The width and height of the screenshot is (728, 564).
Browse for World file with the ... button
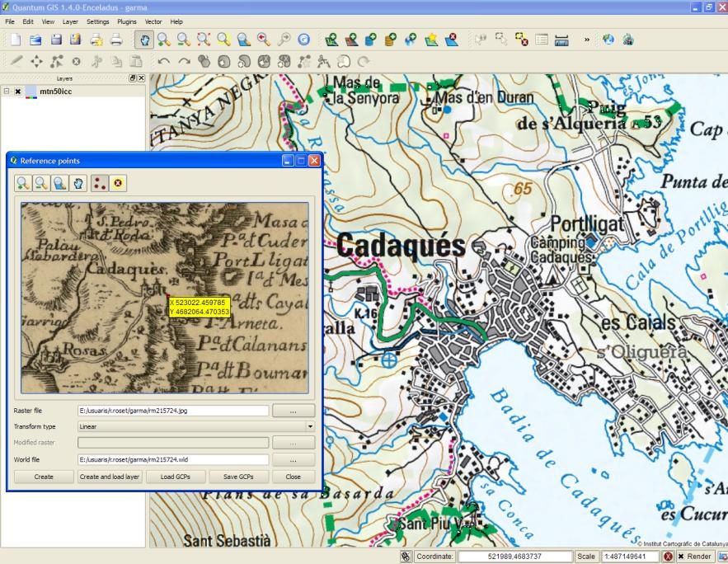294,459
